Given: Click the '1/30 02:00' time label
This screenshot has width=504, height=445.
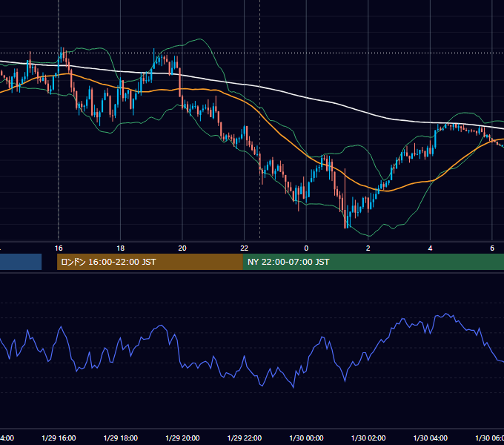Looking at the screenshot, I should [368, 438].
